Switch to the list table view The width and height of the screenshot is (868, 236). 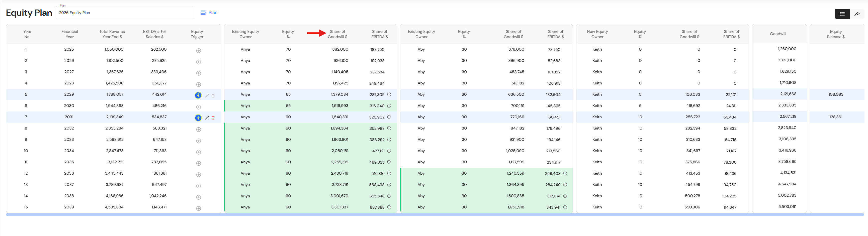pos(842,14)
